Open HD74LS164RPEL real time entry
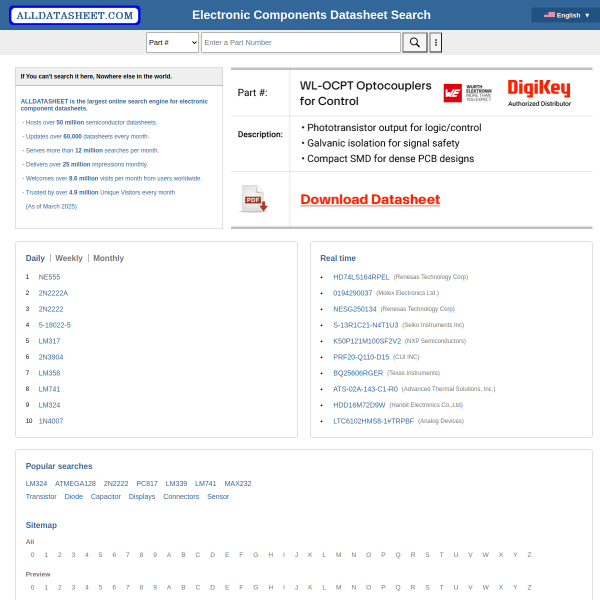600x600 pixels. pyautogui.click(x=361, y=277)
